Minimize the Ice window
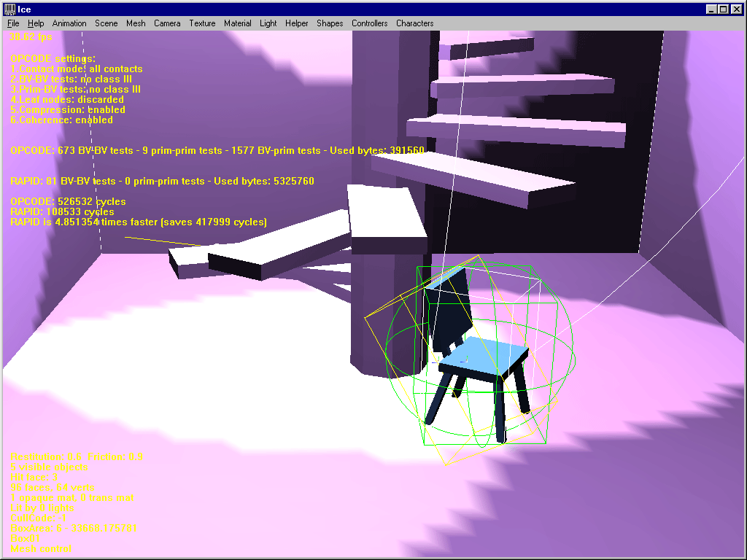This screenshot has width=747, height=560. click(711, 9)
